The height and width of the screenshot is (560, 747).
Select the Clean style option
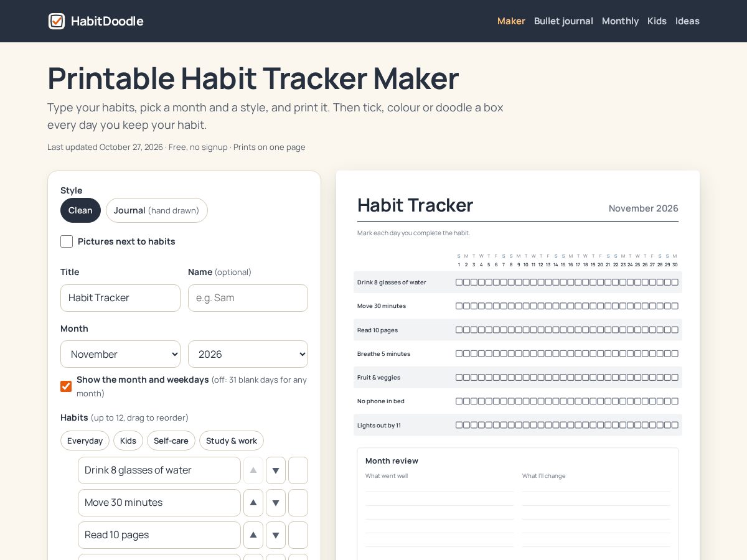pos(80,210)
